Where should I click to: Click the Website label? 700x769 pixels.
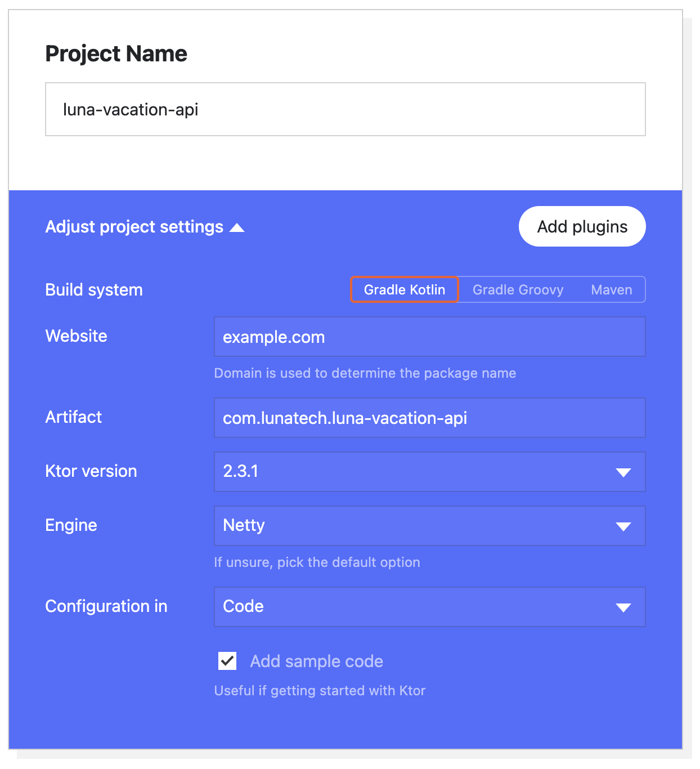click(x=77, y=336)
